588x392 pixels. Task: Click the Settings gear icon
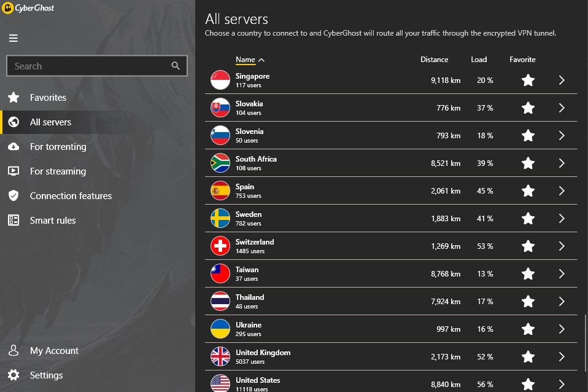point(14,375)
